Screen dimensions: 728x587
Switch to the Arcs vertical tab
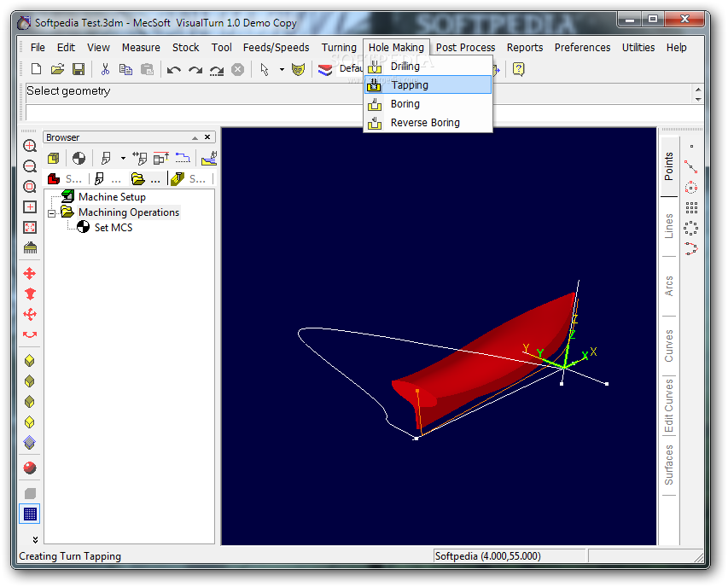coord(668,286)
